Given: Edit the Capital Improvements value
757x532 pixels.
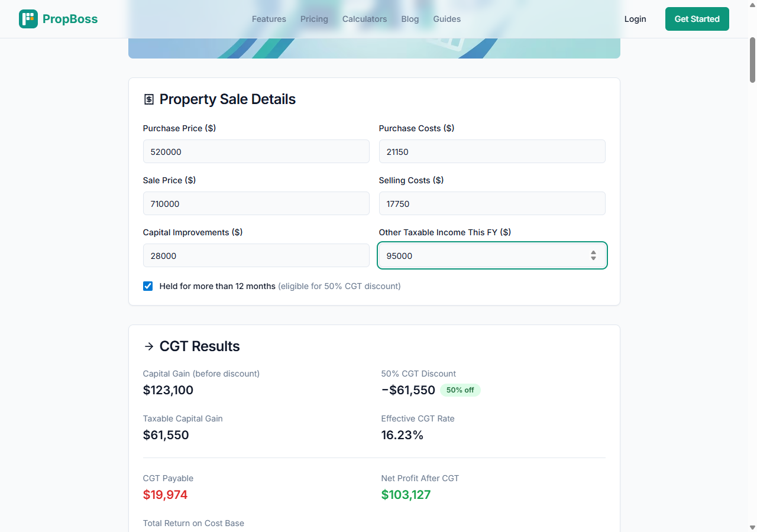Looking at the screenshot, I should coord(256,255).
